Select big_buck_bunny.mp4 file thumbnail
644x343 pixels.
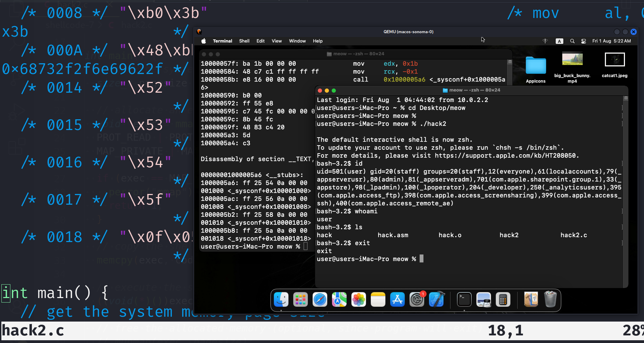[x=572, y=59]
